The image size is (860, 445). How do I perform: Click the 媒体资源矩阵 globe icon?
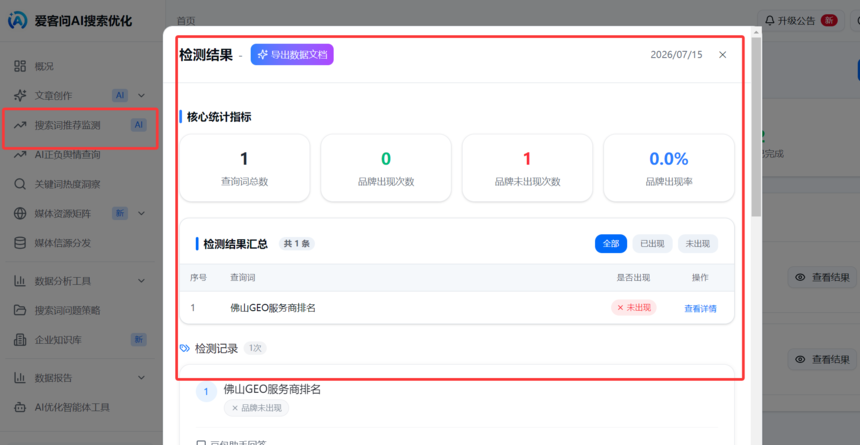pyautogui.click(x=20, y=213)
